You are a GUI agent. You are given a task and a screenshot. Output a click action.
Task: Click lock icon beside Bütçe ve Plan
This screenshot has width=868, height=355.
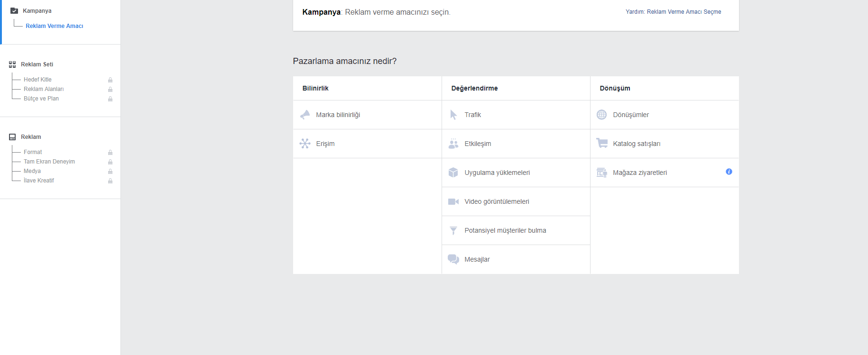pos(110,99)
